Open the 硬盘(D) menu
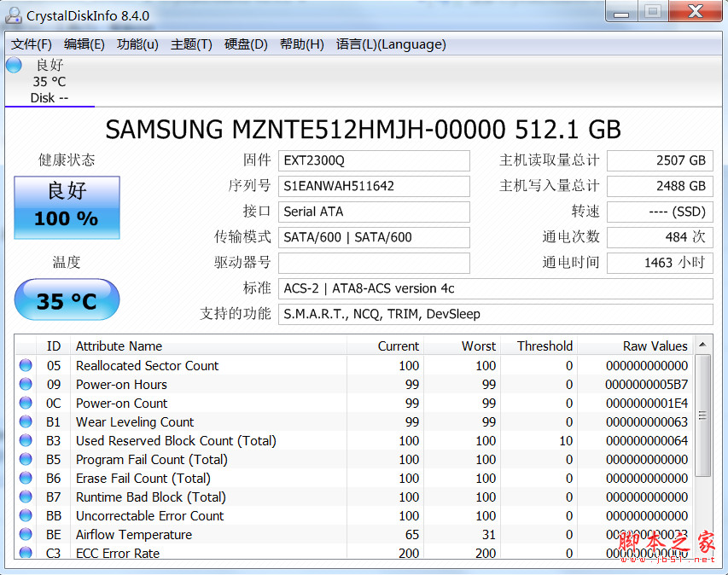This screenshot has width=728, height=575. pyautogui.click(x=246, y=44)
